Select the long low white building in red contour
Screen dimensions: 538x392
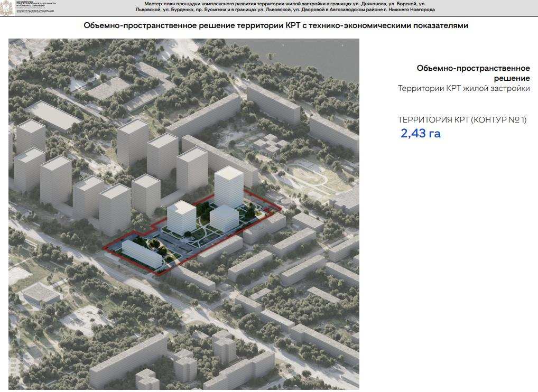click(x=142, y=255)
